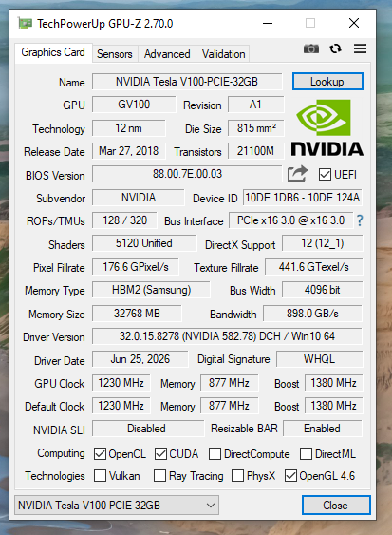Toggle the Vulkan checkbox
Image resolution: width=392 pixels, height=535 pixels.
(x=100, y=476)
